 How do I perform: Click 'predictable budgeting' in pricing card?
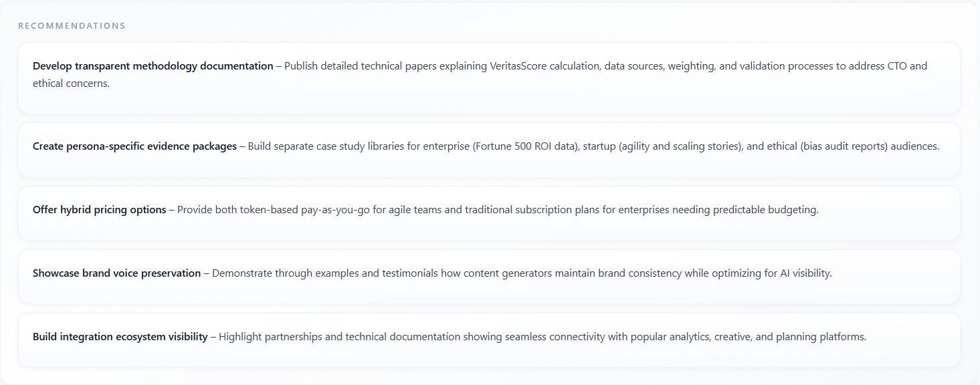coord(765,210)
